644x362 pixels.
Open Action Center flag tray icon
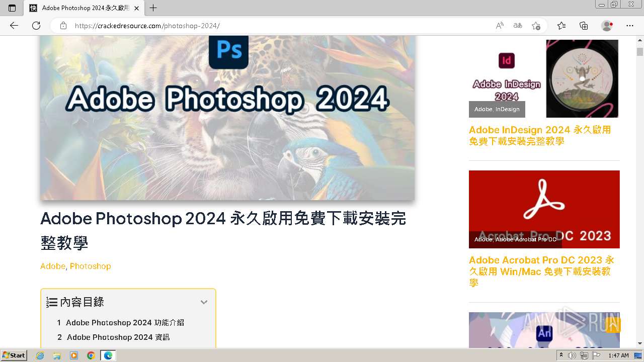pyautogui.click(x=596, y=355)
